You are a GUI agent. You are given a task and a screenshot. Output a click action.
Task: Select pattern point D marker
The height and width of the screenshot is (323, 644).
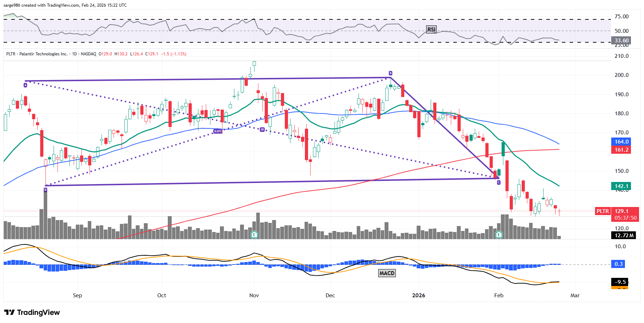(45, 190)
